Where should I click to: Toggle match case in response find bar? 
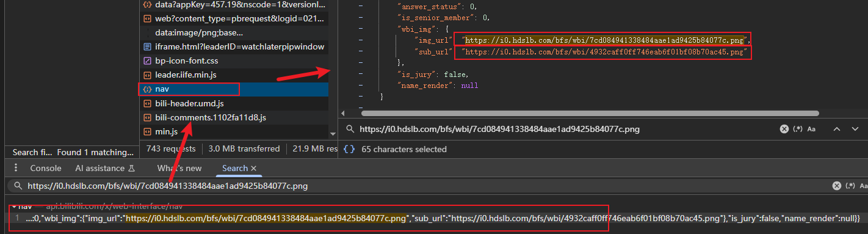coord(811,129)
